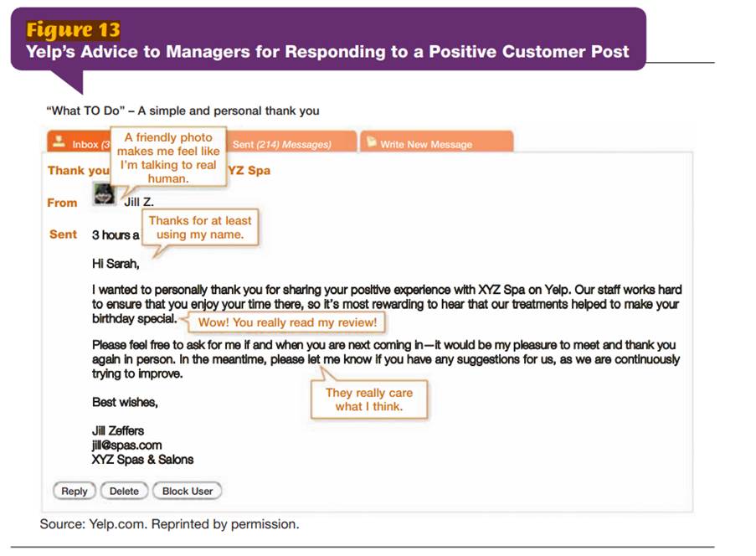Delete this message with the Delete button
The height and width of the screenshot is (556, 756).
point(124,492)
